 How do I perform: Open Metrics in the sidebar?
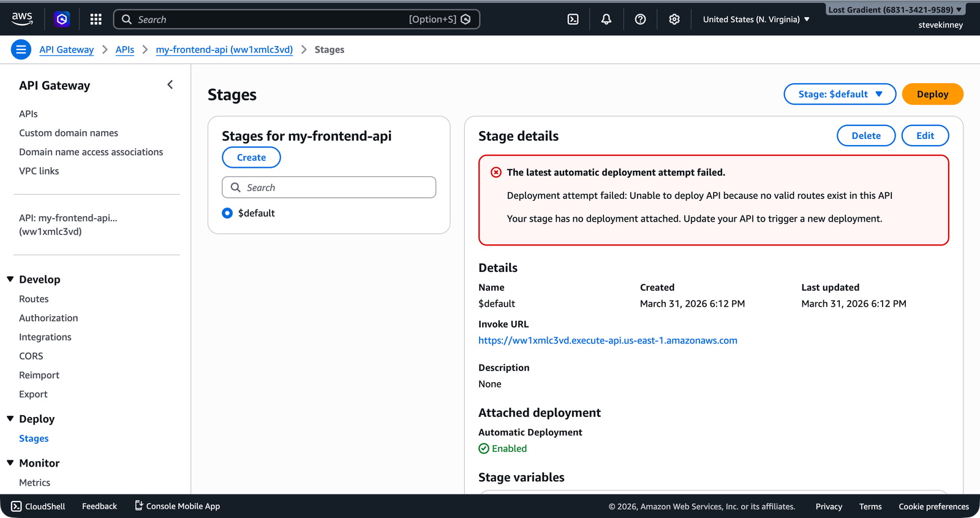coord(34,482)
